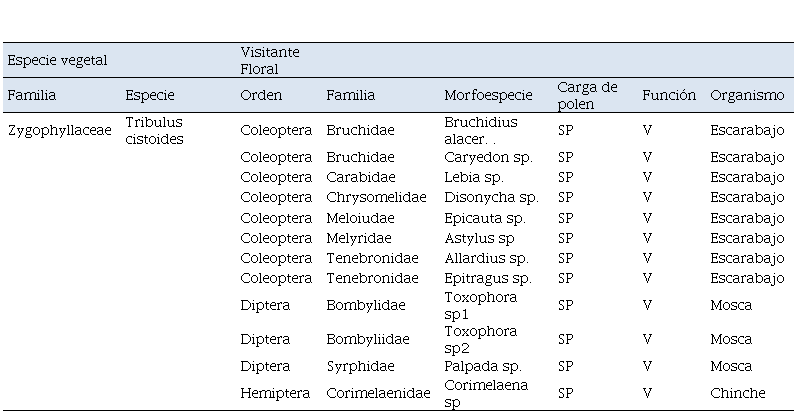Viewport: 797px width, 414px height.
Task: Click the 'Toxophora sp1' cell
Action: pos(480,306)
